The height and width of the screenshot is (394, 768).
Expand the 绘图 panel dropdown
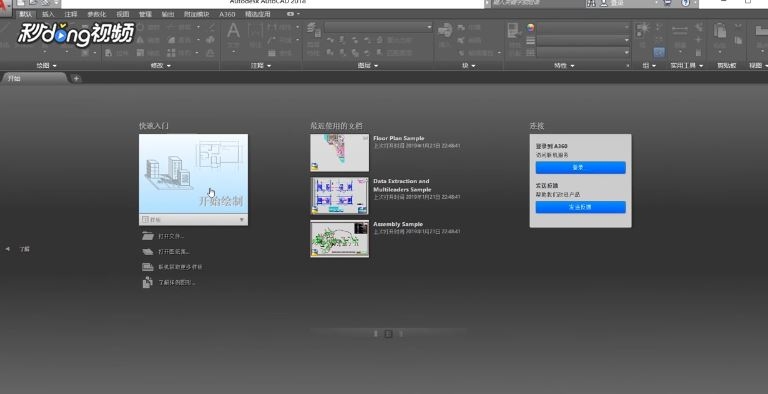pyautogui.click(x=54, y=66)
